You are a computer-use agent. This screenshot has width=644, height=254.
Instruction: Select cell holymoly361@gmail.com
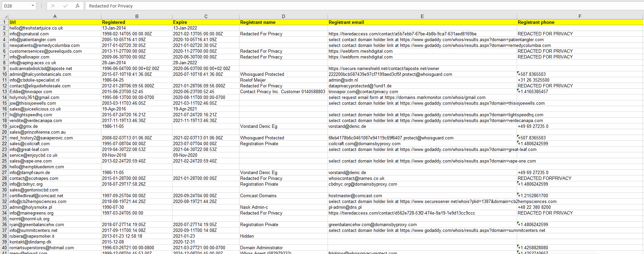55,97
